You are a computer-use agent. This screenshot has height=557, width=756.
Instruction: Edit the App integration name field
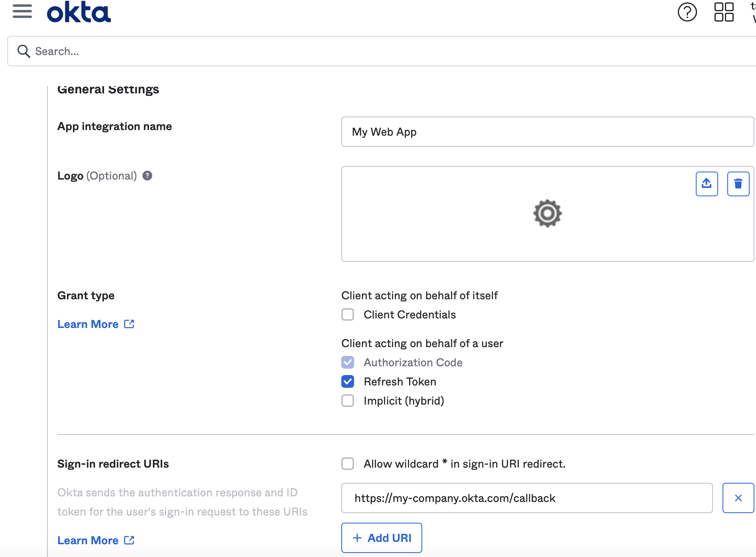(x=547, y=132)
